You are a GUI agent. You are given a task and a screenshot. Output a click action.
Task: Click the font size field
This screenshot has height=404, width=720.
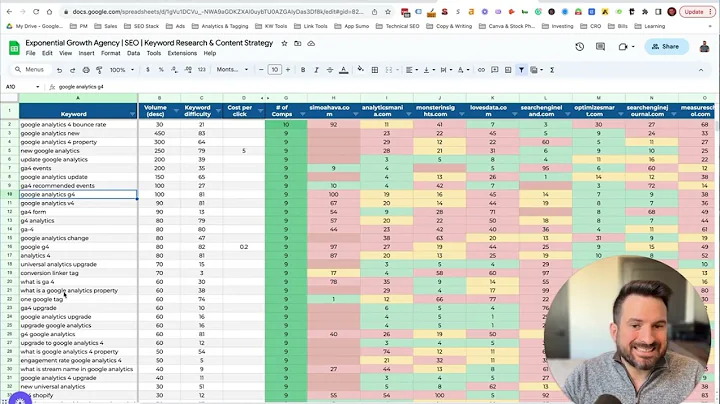point(275,70)
